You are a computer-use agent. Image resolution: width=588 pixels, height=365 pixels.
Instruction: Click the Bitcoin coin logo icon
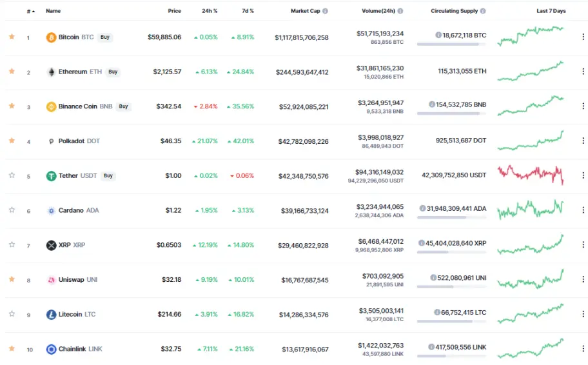(51, 37)
